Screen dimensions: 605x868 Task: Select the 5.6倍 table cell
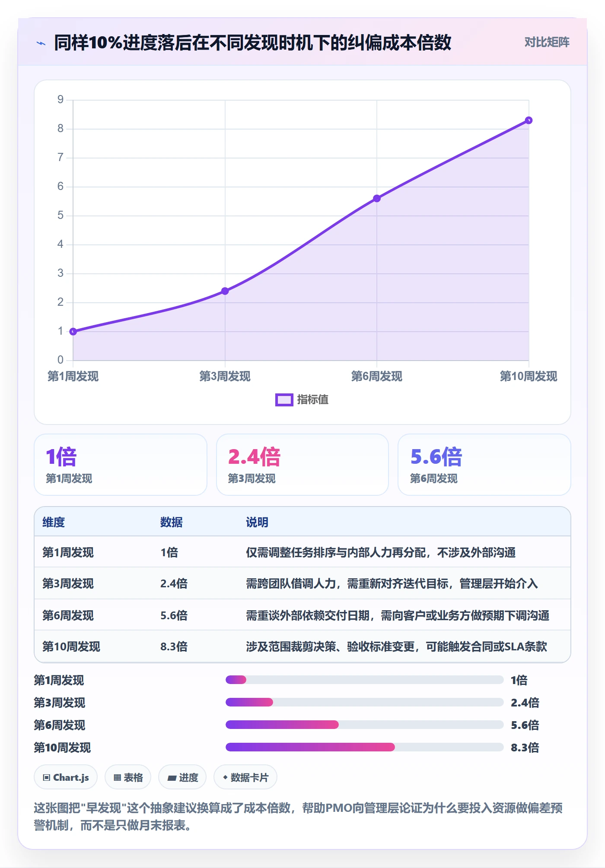pos(174,615)
